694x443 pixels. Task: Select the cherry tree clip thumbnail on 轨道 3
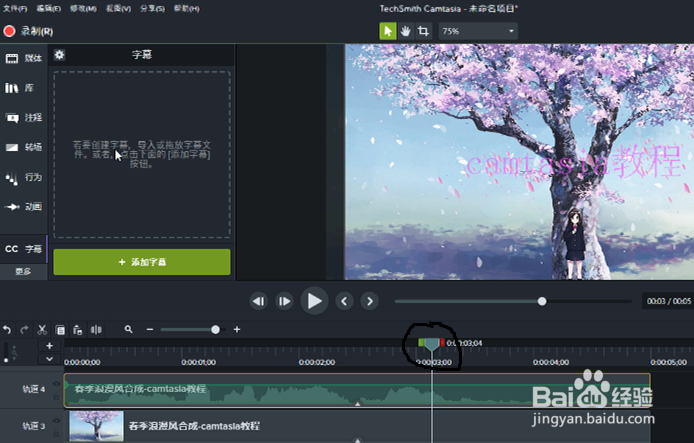[x=96, y=426]
